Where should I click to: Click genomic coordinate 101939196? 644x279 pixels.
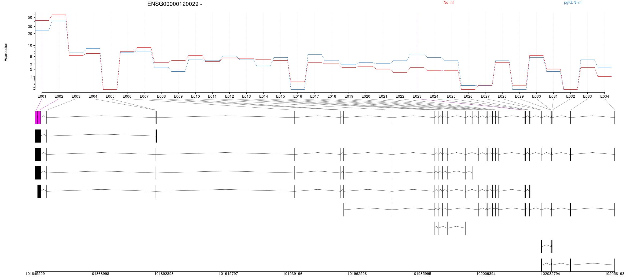point(293,274)
